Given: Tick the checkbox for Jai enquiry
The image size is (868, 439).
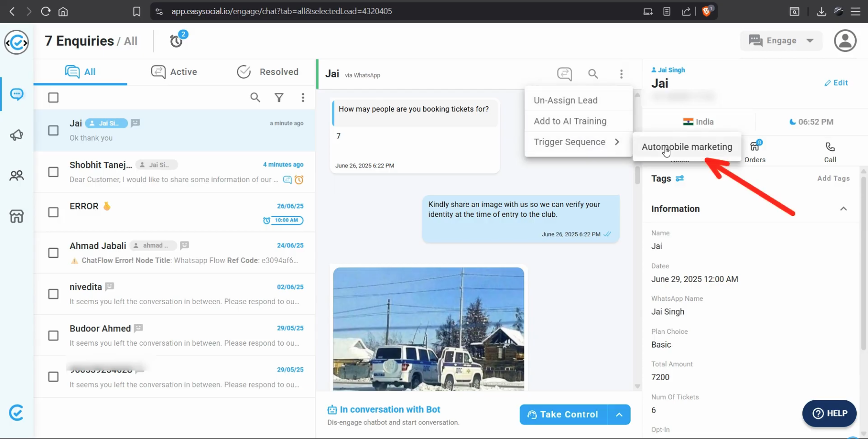Looking at the screenshot, I should click(53, 131).
